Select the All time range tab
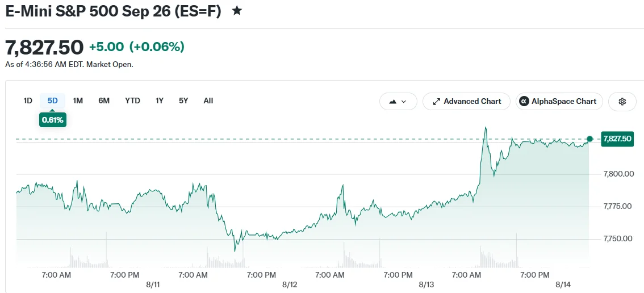The width and height of the screenshot is (644, 293). pyautogui.click(x=208, y=101)
